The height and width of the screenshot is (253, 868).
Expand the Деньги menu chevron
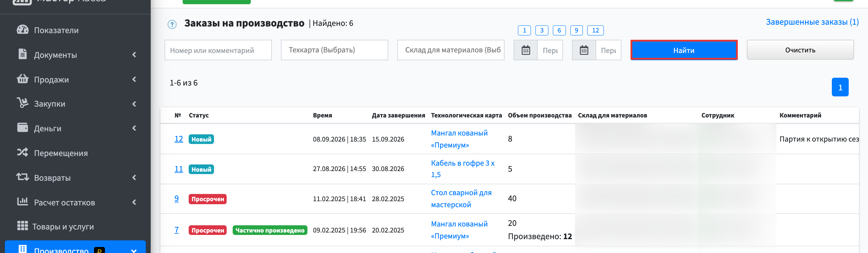pos(134,128)
